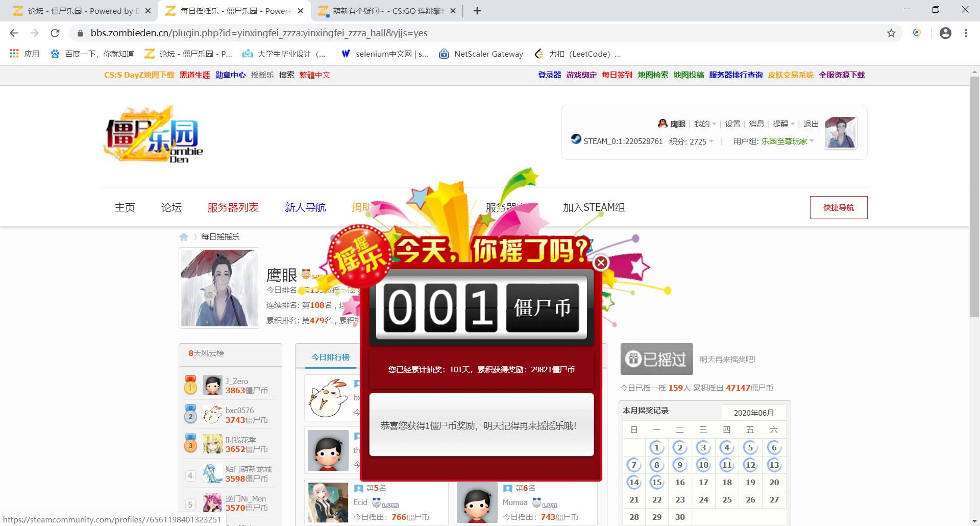
Task: Open the 2020年06月 month selector
Action: [x=754, y=413]
